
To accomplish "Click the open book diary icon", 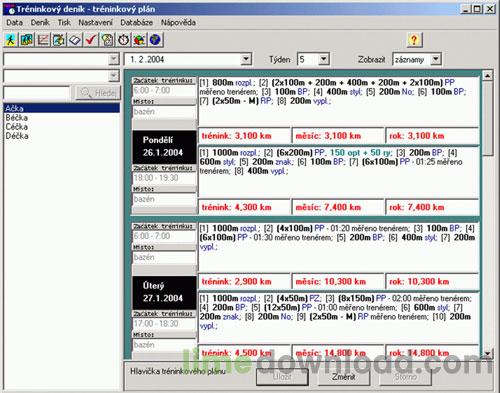I will click(75, 40).
